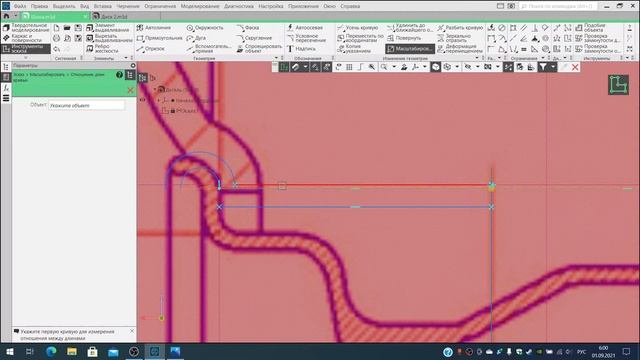Select the Ребро жесткости tool

102,49
